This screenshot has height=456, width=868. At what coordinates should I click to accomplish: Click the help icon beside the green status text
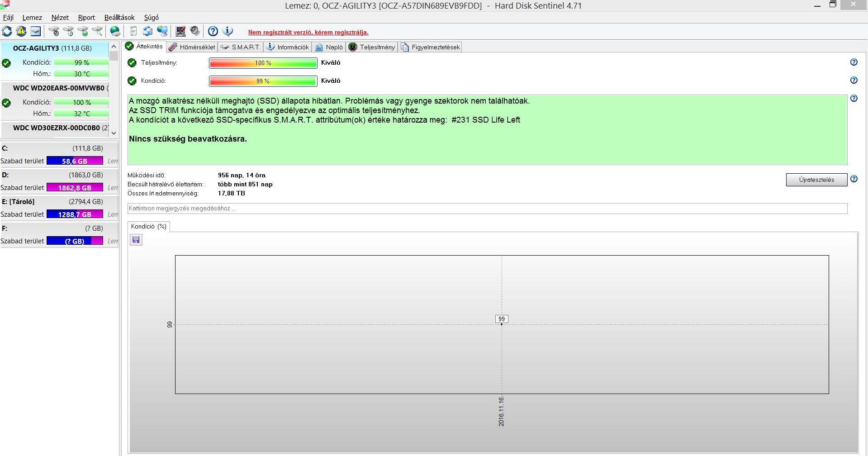[x=854, y=99]
